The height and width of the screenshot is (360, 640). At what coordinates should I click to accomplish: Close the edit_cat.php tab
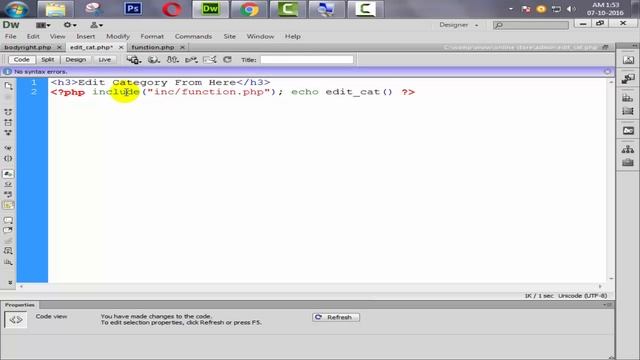[121, 47]
